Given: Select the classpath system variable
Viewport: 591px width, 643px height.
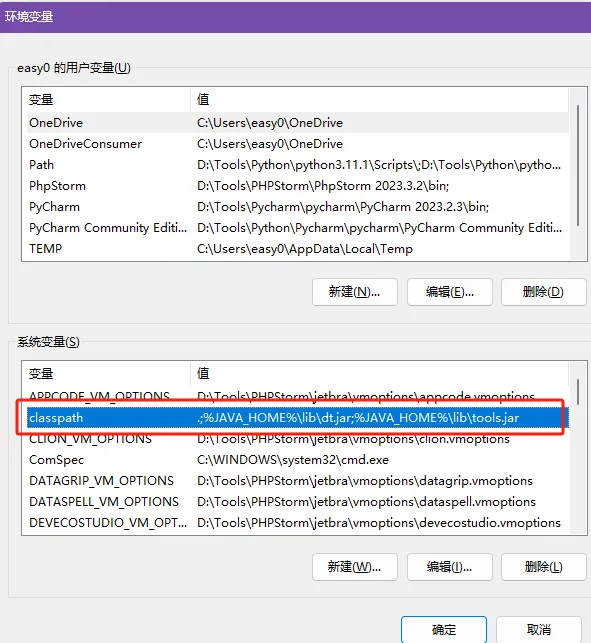Looking at the screenshot, I should click(298, 418).
